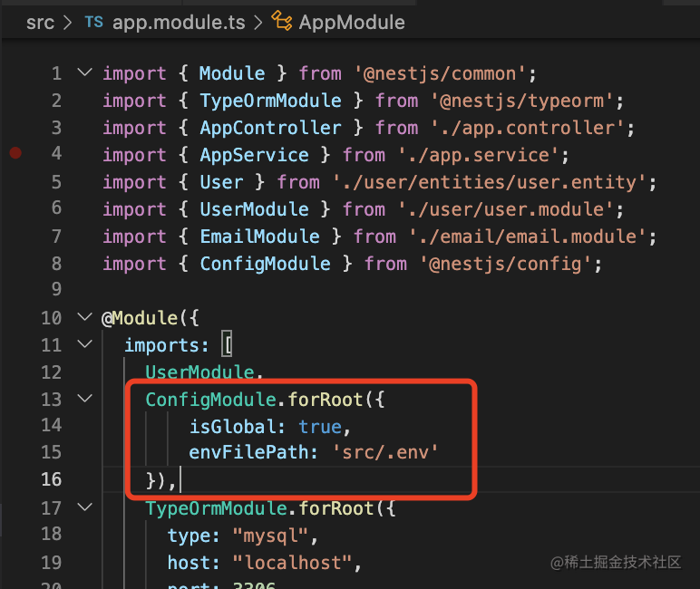Select app.module.ts in the breadcrumb
Viewport: 700px width, 589px height.
[x=179, y=23]
